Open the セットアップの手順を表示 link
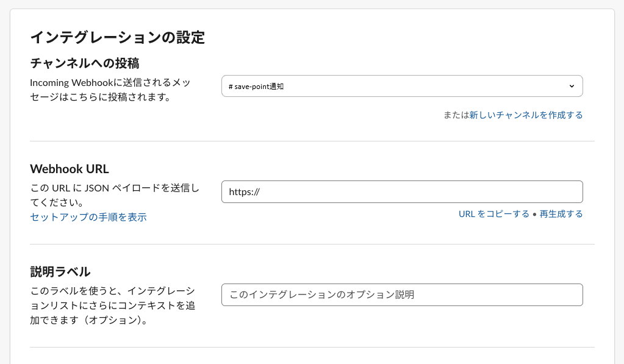This screenshot has height=364, width=624. 88,217
